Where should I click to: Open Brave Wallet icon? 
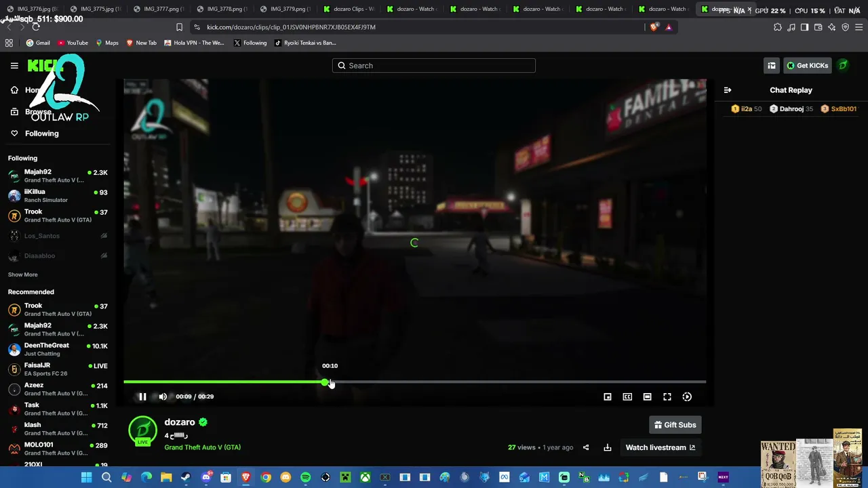[818, 27]
